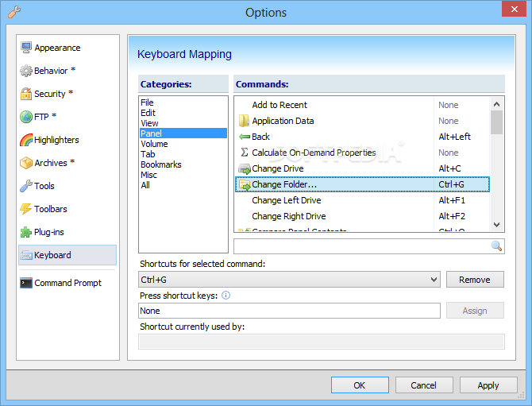Click the commands list scroll down arrow
This screenshot has height=406, width=532.
pyautogui.click(x=497, y=224)
